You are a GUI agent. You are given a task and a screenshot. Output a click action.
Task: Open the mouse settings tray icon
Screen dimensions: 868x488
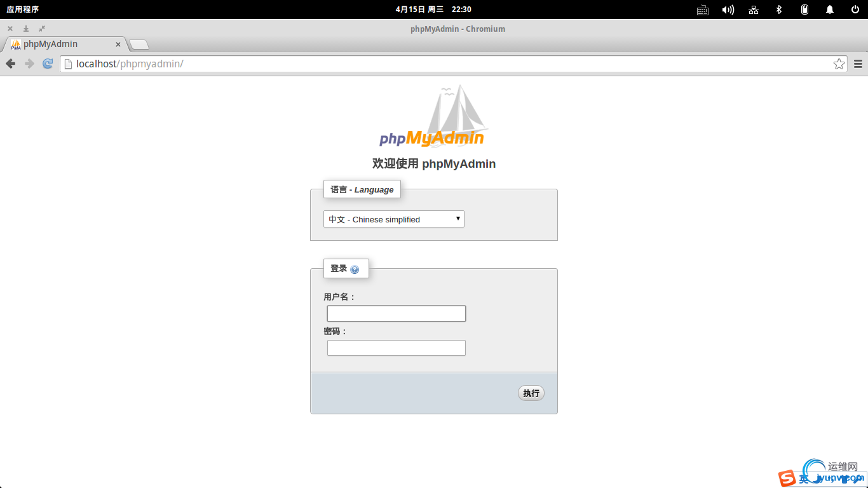coord(804,10)
